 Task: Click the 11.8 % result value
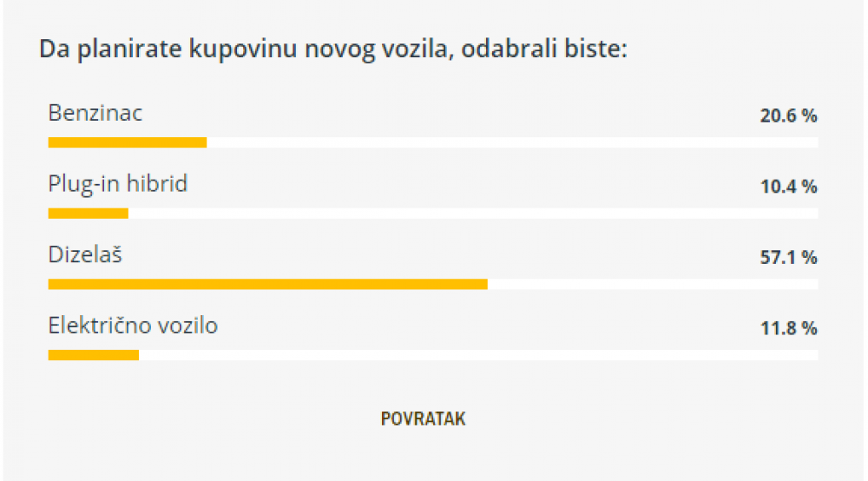click(788, 328)
